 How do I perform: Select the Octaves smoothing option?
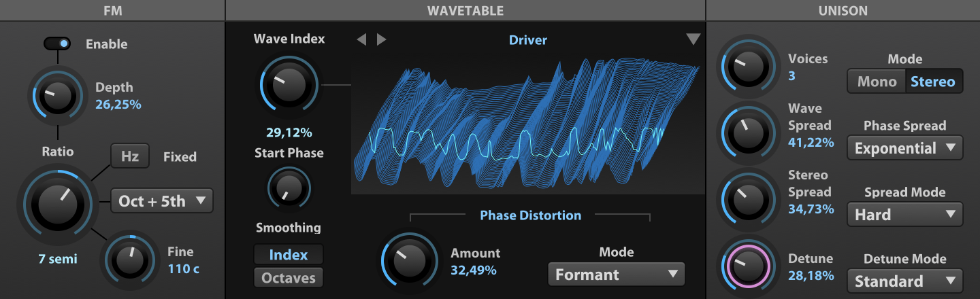tap(289, 278)
